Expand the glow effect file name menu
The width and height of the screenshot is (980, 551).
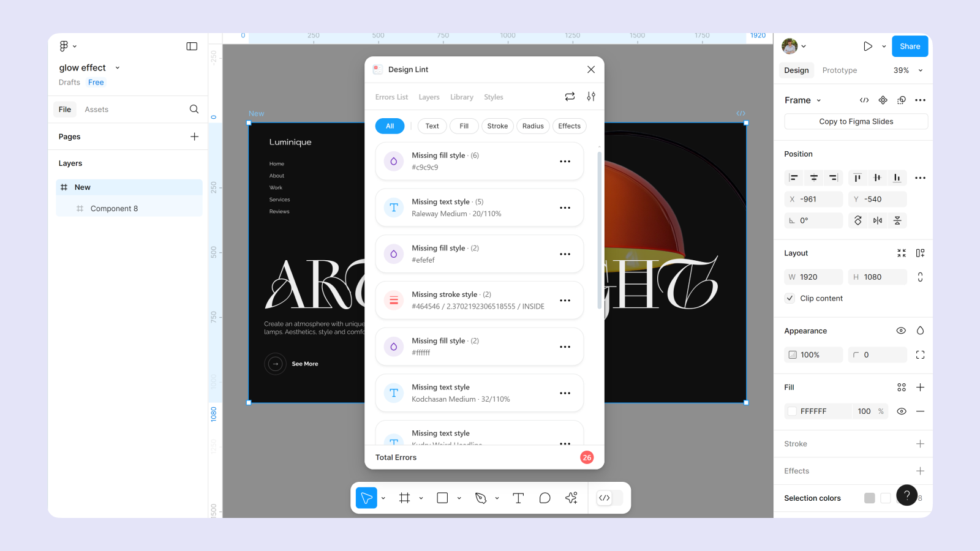pos(118,68)
